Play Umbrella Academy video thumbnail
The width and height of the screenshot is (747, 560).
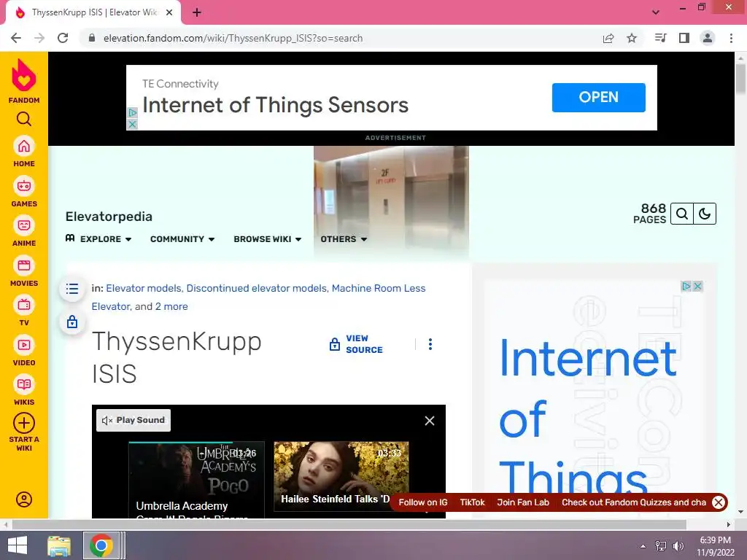[196, 480]
